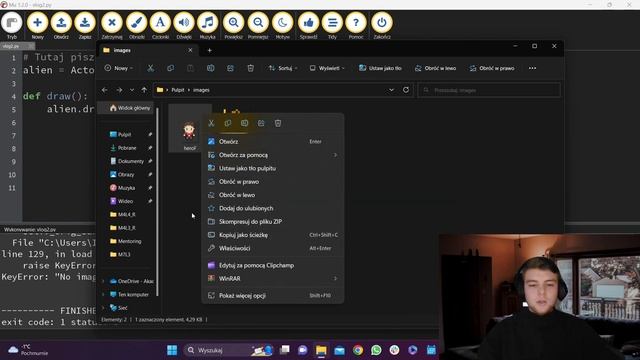Screen dimensions: 640x360
Task: Open Pobrane in the Explorer sidebar
Action: [127, 148]
